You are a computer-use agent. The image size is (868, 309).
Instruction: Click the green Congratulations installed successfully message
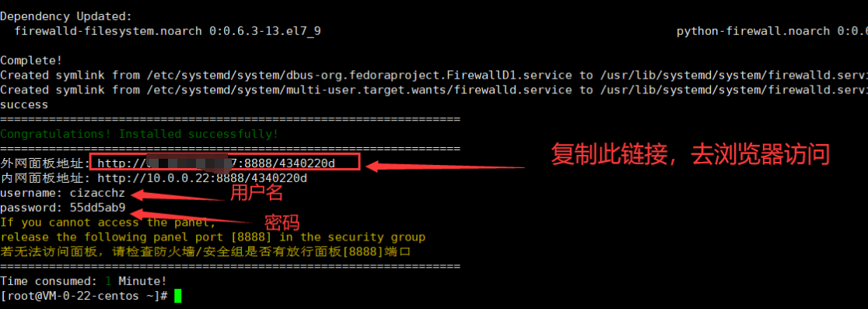click(139, 133)
